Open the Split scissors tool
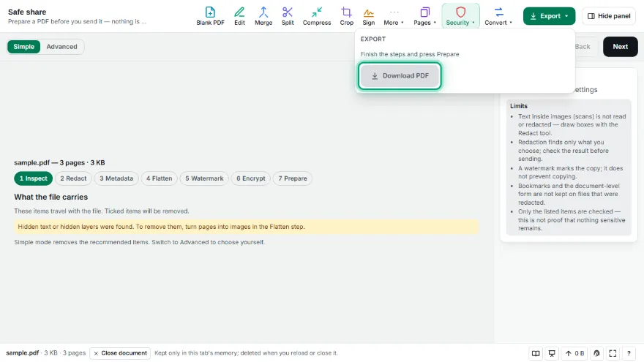The height and width of the screenshot is (362, 644). (x=288, y=16)
